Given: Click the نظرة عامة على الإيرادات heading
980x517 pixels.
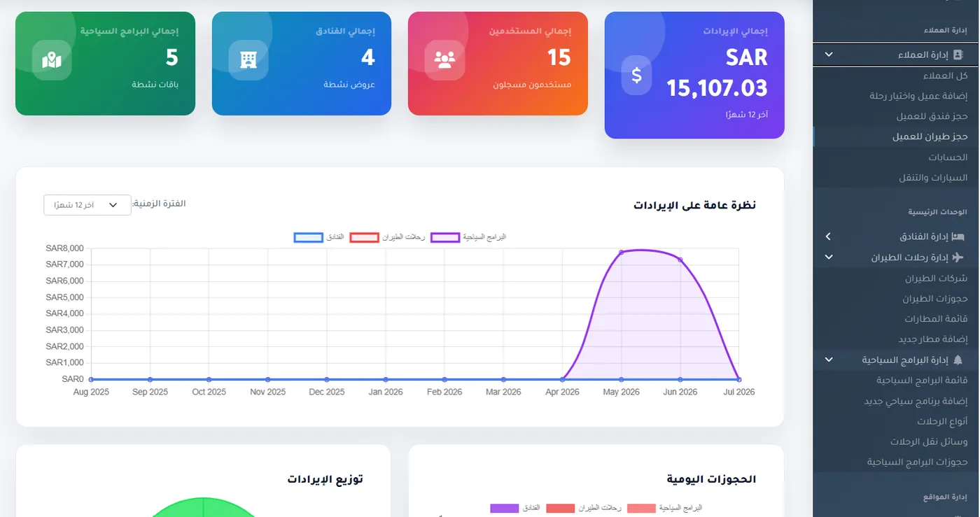Looking at the screenshot, I should pos(694,206).
